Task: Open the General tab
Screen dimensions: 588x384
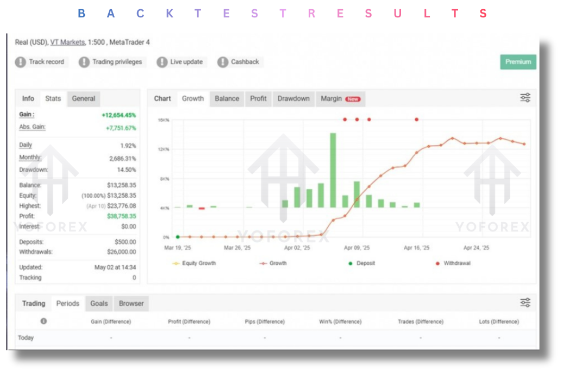Action: pos(84,99)
